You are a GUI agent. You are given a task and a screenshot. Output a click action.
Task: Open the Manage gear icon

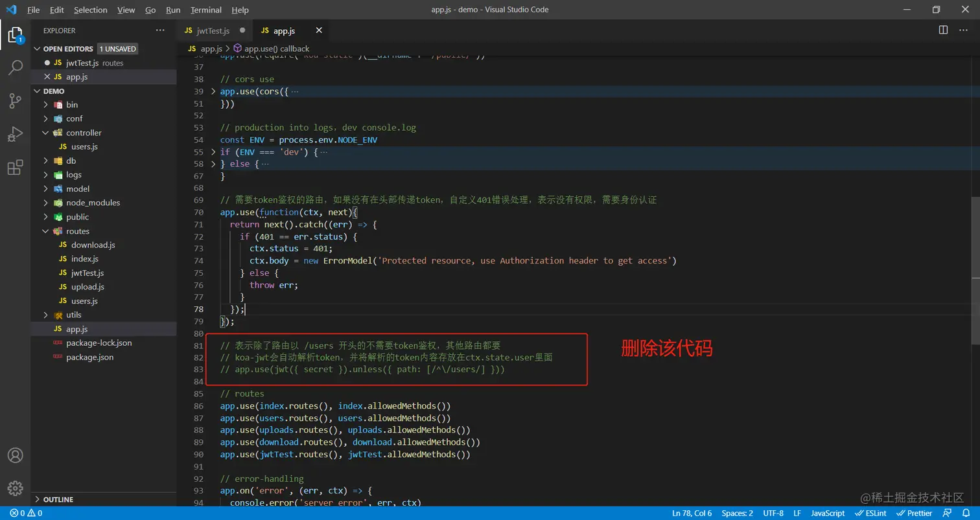pos(15,488)
